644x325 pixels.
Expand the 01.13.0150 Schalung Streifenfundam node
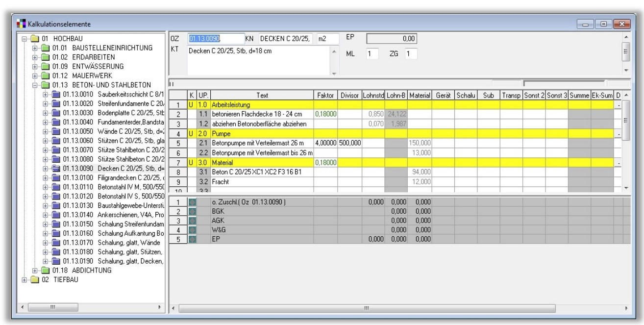tap(46, 224)
